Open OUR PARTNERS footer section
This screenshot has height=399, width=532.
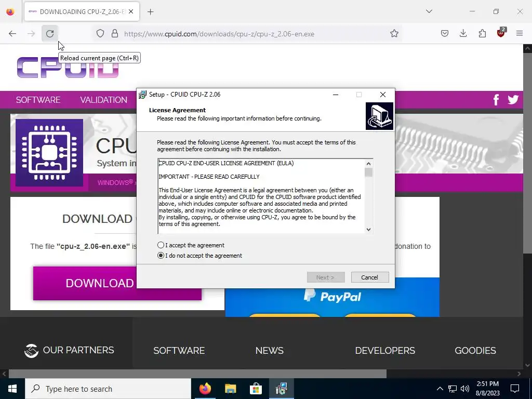[x=69, y=350]
